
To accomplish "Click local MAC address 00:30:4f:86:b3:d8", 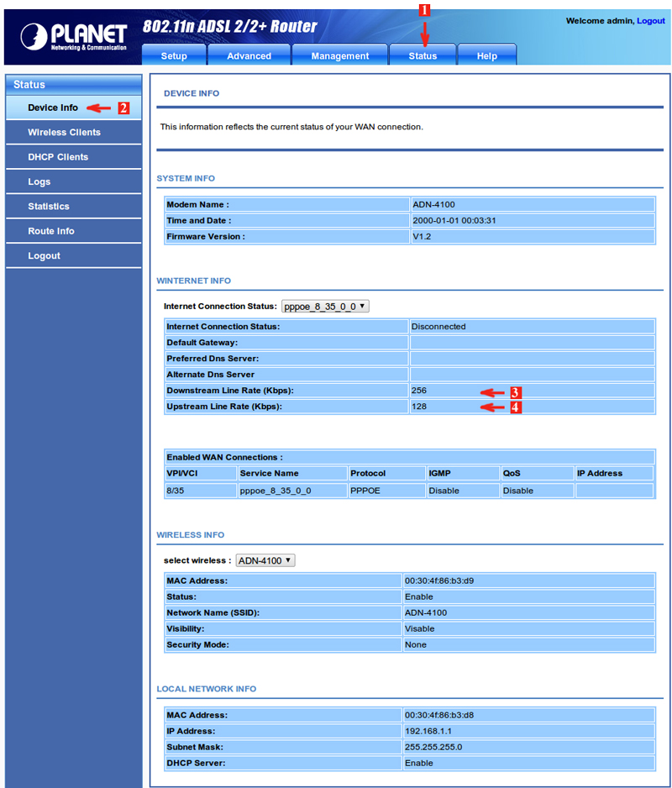I will click(439, 715).
